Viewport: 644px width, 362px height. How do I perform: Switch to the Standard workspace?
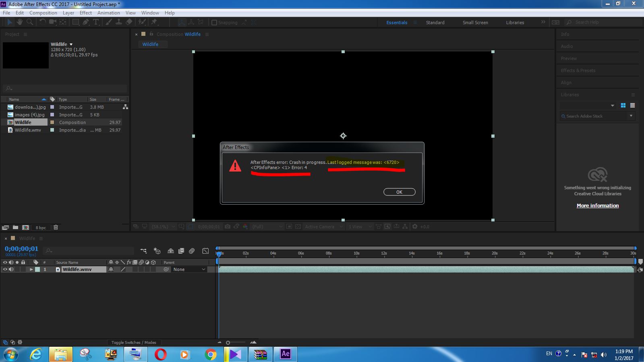[x=435, y=23]
